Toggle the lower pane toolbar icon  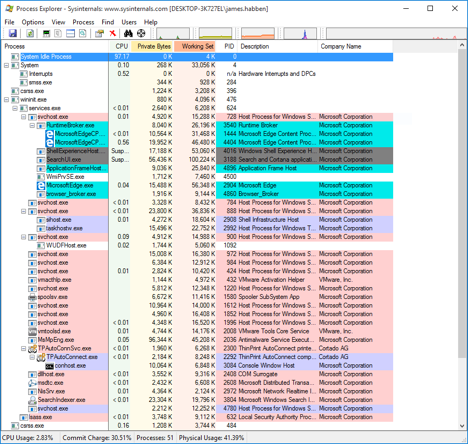tap(70, 33)
